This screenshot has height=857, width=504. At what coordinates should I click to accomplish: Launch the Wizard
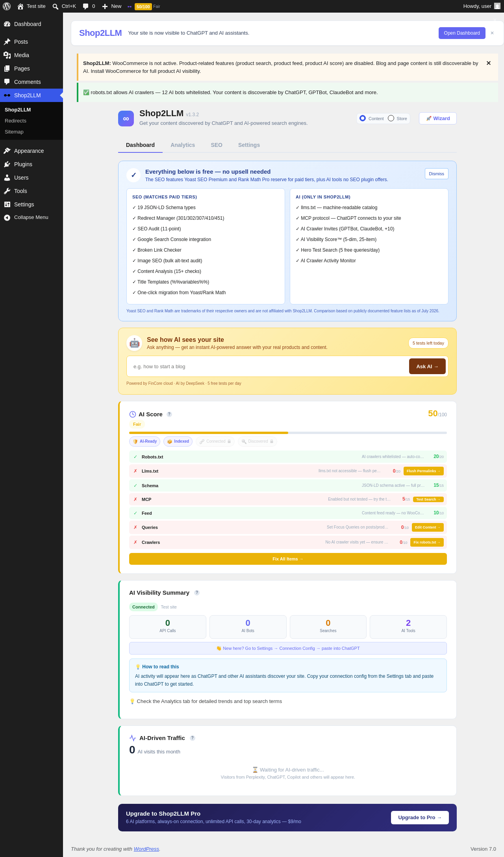(x=438, y=119)
